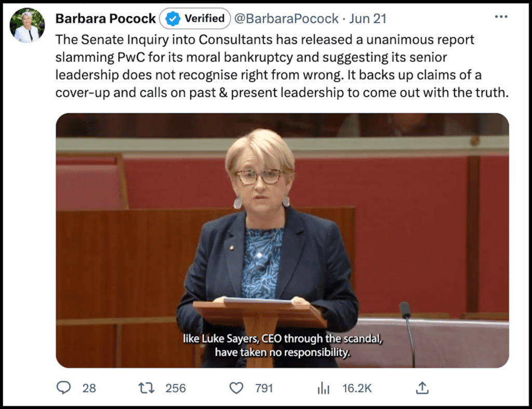This screenshot has width=532, height=409.
Task: Click the 791 likes count
Action: [x=264, y=388]
